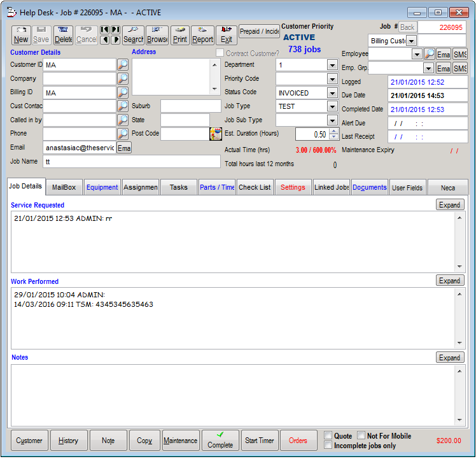The width and height of the screenshot is (476, 459).
Task: Open the Report toolbar icon
Action: [202, 35]
